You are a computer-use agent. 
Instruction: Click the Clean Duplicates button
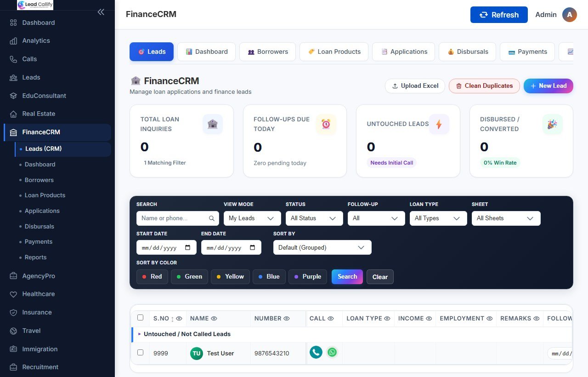tap(484, 86)
